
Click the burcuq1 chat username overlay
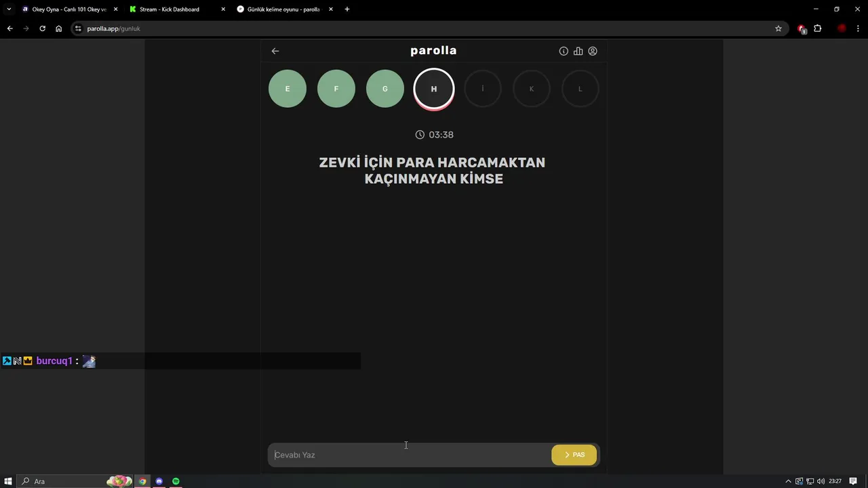click(54, 361)
